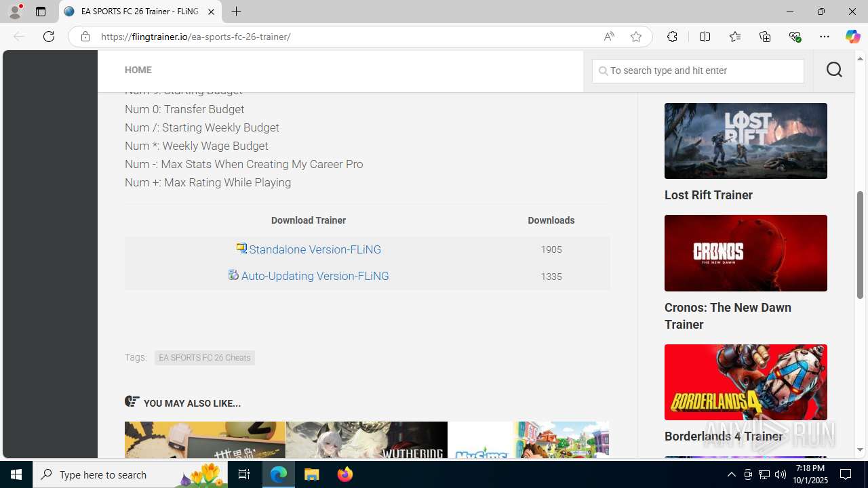Open the Copilot sidebar
This screenshot has height=488, width=868.
(x=852, y=37)
